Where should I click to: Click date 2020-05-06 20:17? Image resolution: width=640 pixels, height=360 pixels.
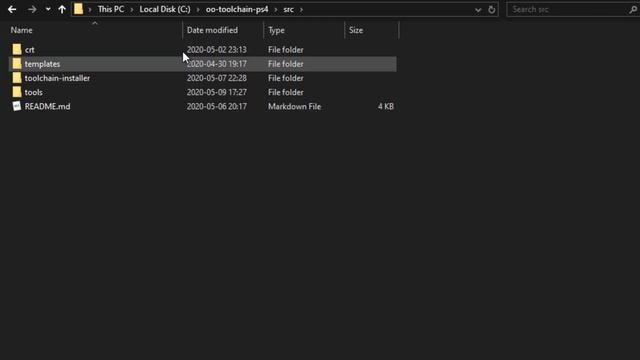coord(217,107)
